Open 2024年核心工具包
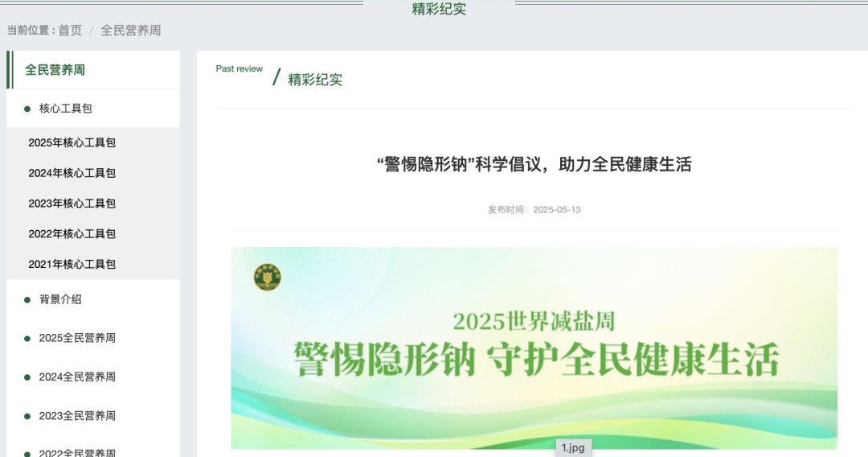The image size is (868, 457). (x=72, y=173)
